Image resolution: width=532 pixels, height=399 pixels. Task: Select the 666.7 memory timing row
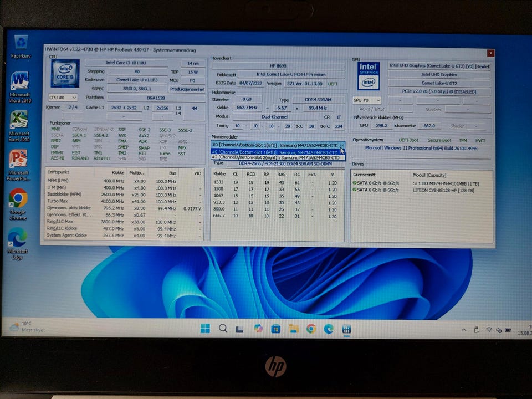coord(277,216)
